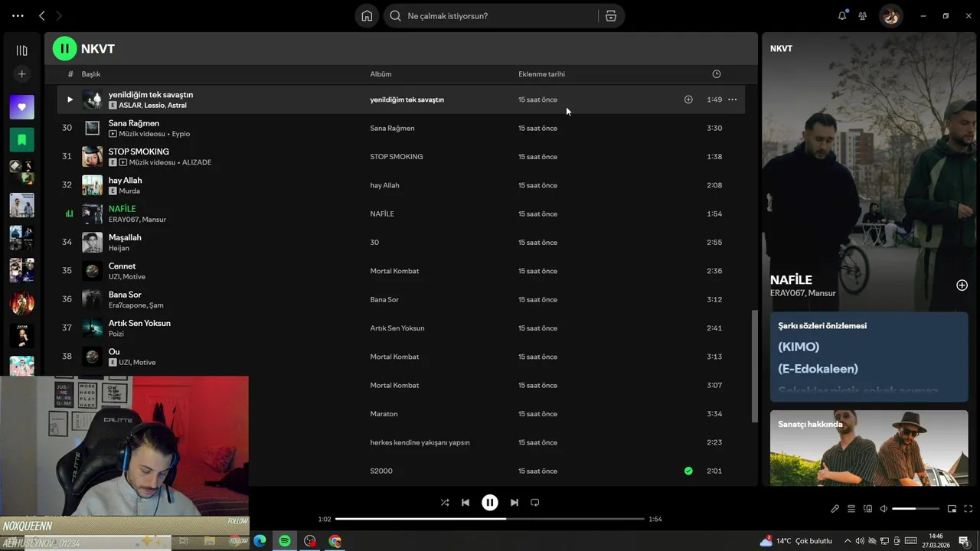The image size is (980, 551).
Task: Select the track Bana Sor
Action: point(125,295)
